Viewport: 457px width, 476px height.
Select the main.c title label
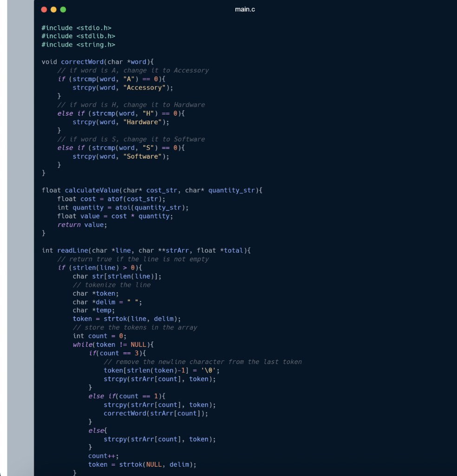pos(245,9)
